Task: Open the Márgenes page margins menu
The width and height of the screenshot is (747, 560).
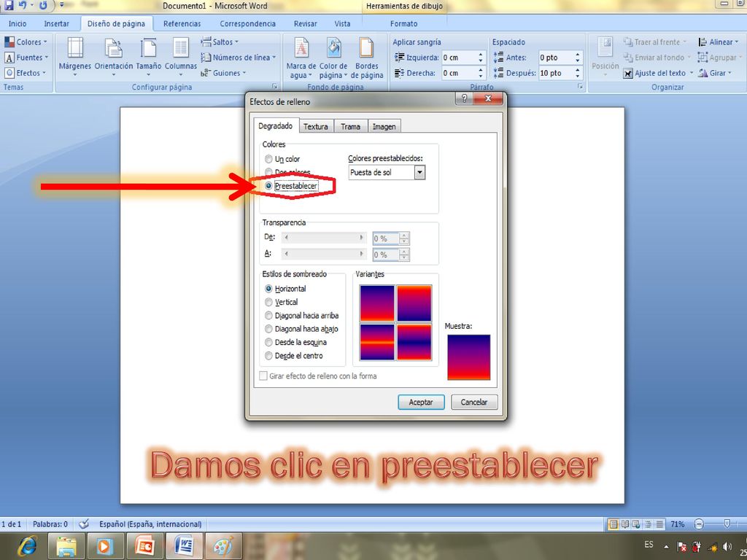Action: point(75,57)
